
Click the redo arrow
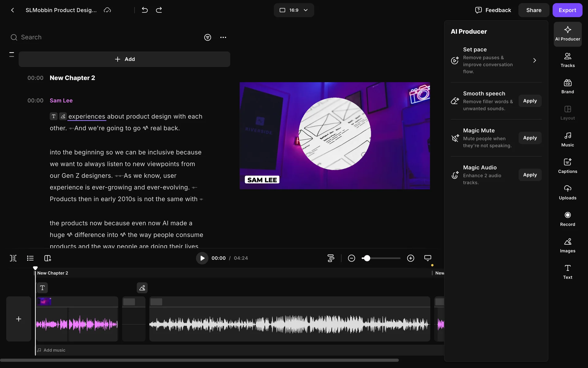159,10
